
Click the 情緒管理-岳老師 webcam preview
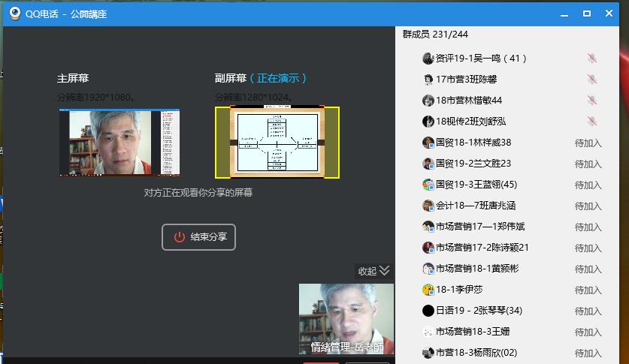[x=346, y=318]
